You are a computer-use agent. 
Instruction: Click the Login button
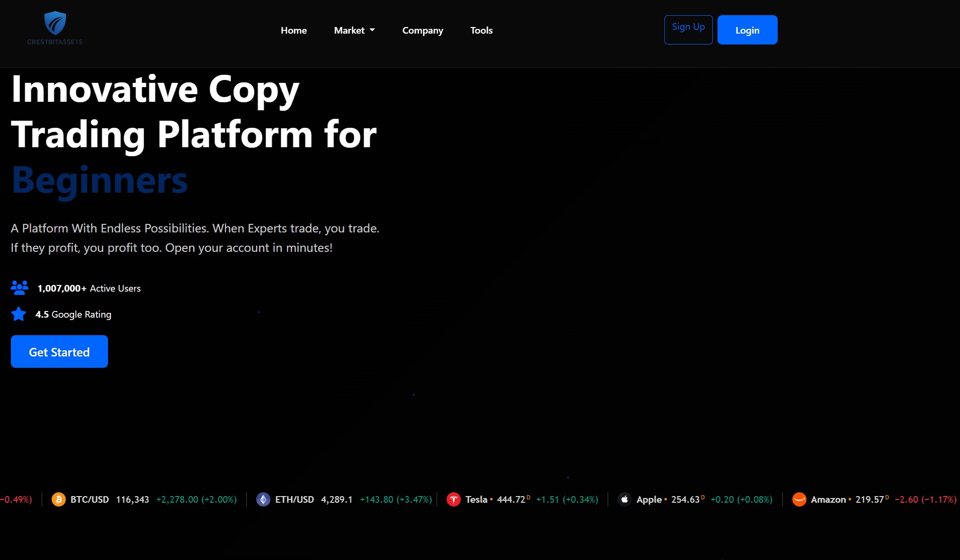click(747, 29)
